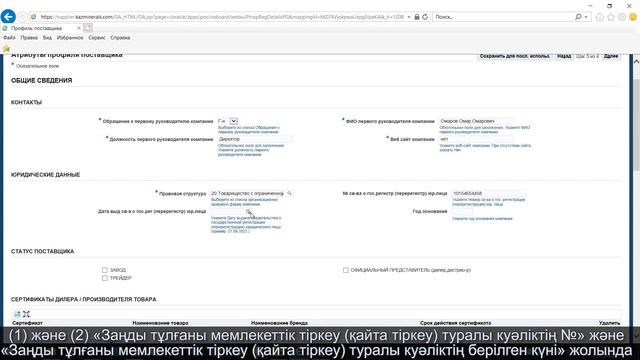The width and height of the screenshot is (640, 360).
Task: Open the browser Home icon
Action: [x=600, y=17]
